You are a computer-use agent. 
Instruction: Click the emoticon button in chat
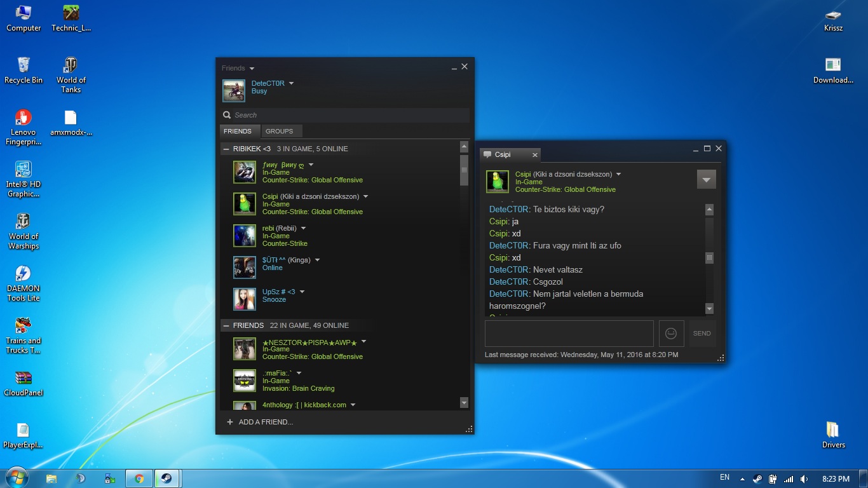[x=671, y=334]
